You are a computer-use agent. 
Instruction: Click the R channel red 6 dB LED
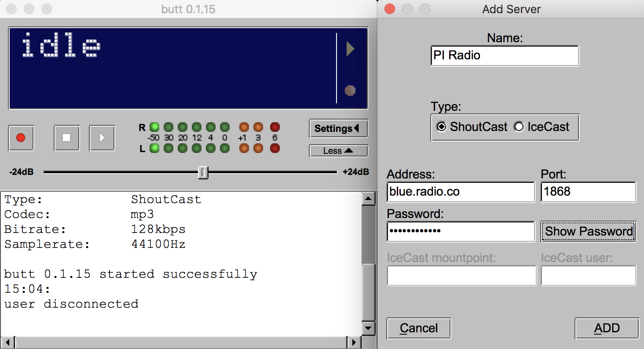coord(275,127)
